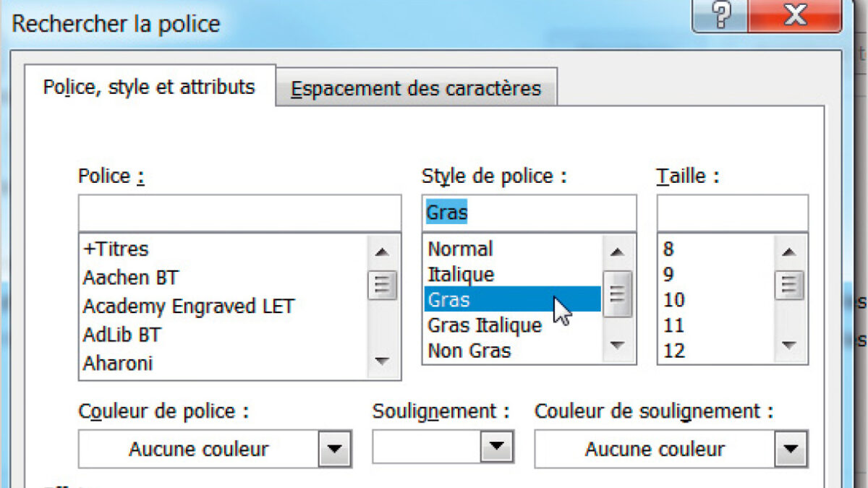Switch to Espacement des caractères tab
The width and height of the screenshot is (868, 488).
(416, 89)
